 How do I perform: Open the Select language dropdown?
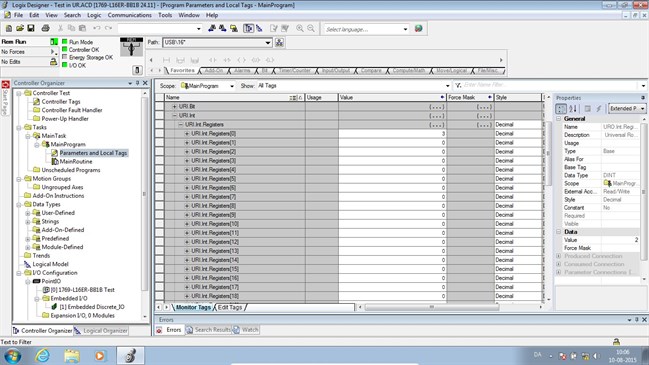point(405,29)
